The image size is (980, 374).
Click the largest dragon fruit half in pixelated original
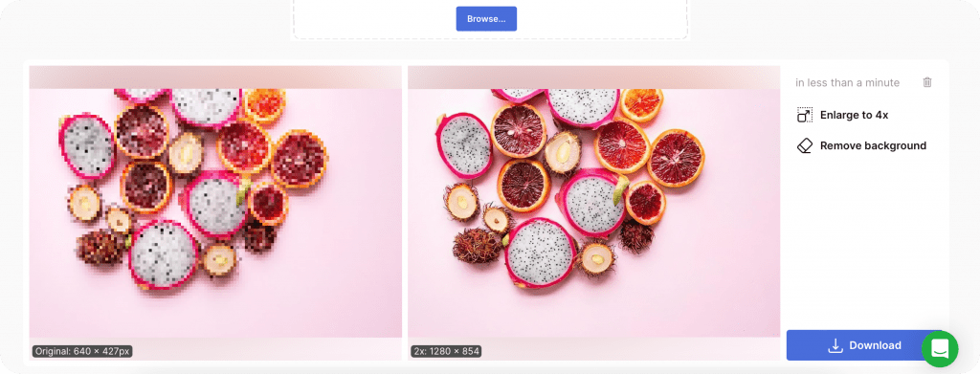pos(164,254)
